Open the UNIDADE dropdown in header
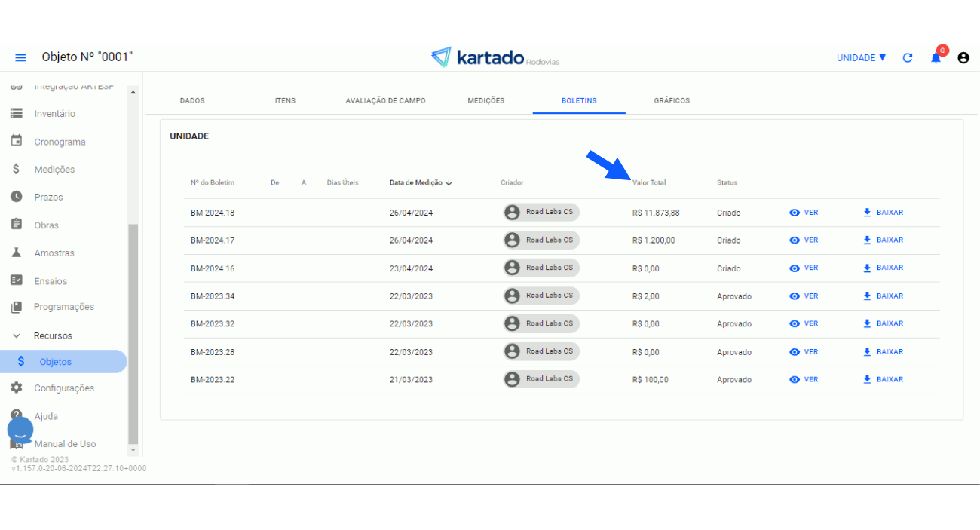The width and height of the screenshot is (980, 530). [861, 58]
